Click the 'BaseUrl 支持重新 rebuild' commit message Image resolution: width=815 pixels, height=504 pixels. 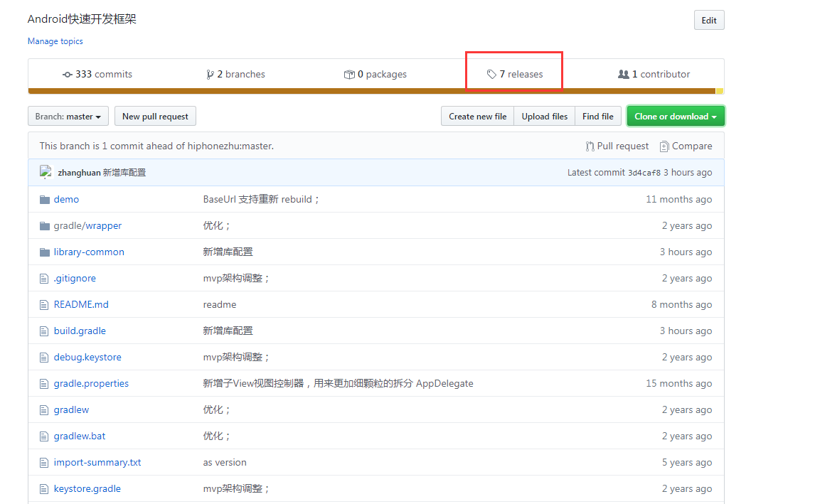tap(262, 200)
